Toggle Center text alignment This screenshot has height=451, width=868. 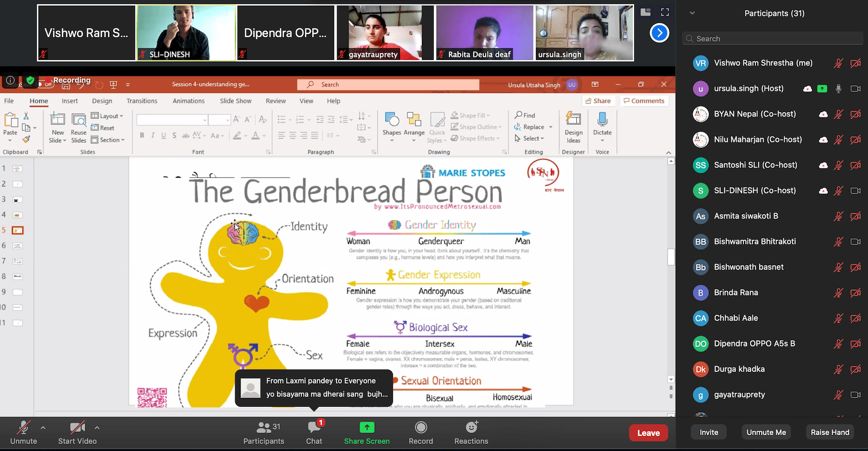point(292,135)
